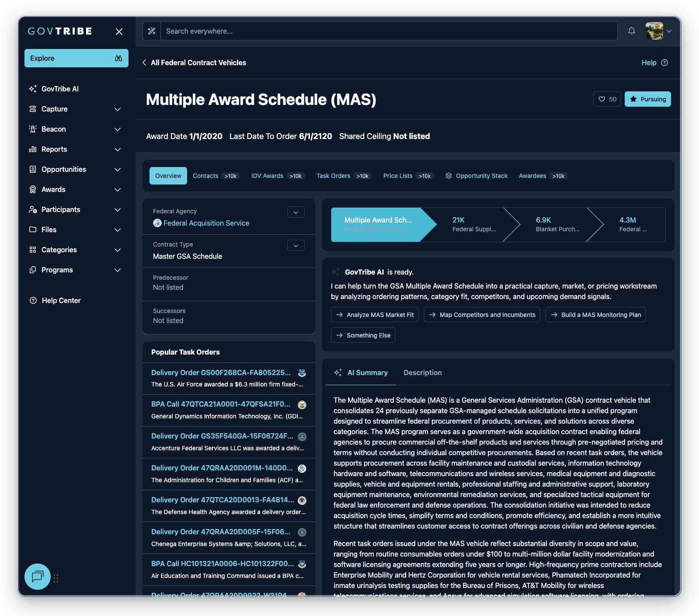This screenshot has height=616, width=699.
Task: Expand the Categories menu chevron
Action: tap(118, 250)
